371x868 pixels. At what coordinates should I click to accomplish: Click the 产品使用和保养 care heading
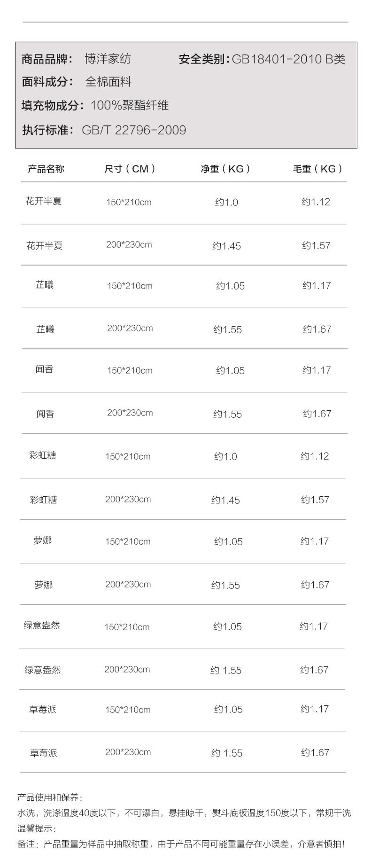50,798
